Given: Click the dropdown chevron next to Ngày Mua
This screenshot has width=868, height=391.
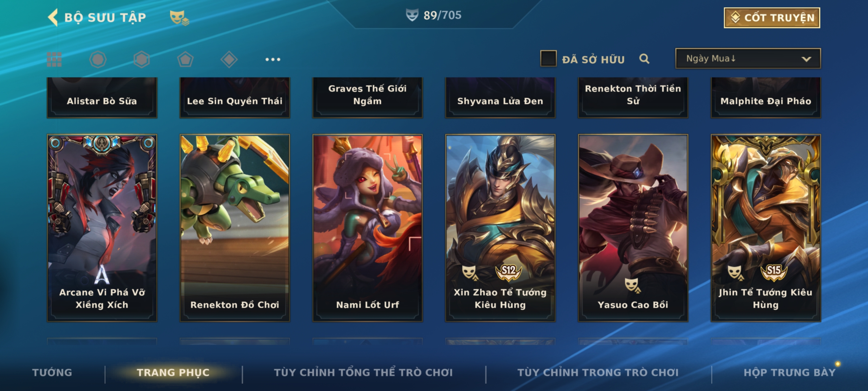Looking at the screenshot, I should 806,59.
